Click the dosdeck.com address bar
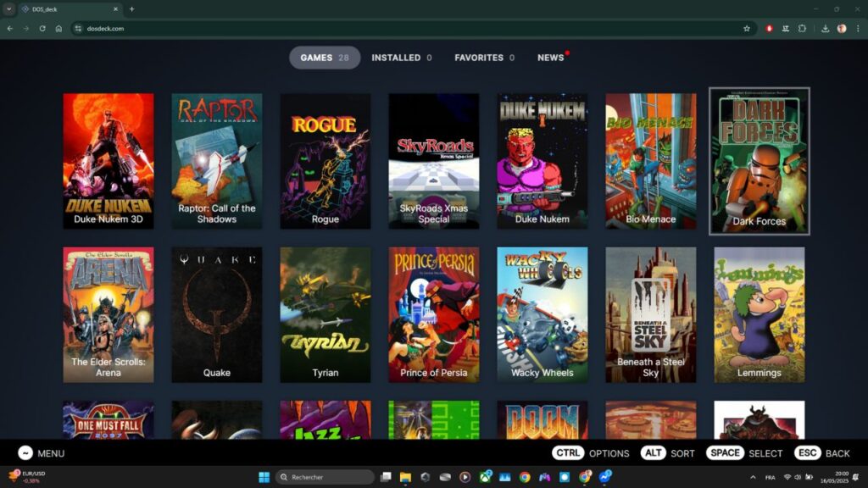The width and height of the screenshot is (868, 488). point(413,28)
